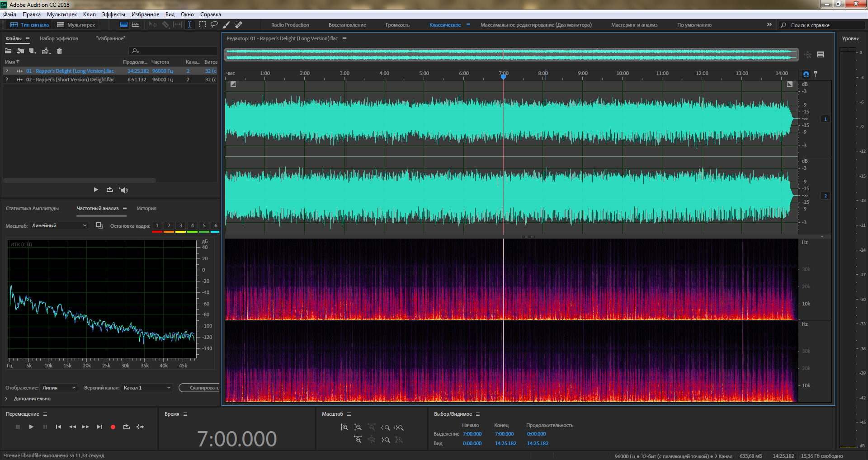
Task: Click the Open File folder icon
Action: pos(8,51)
